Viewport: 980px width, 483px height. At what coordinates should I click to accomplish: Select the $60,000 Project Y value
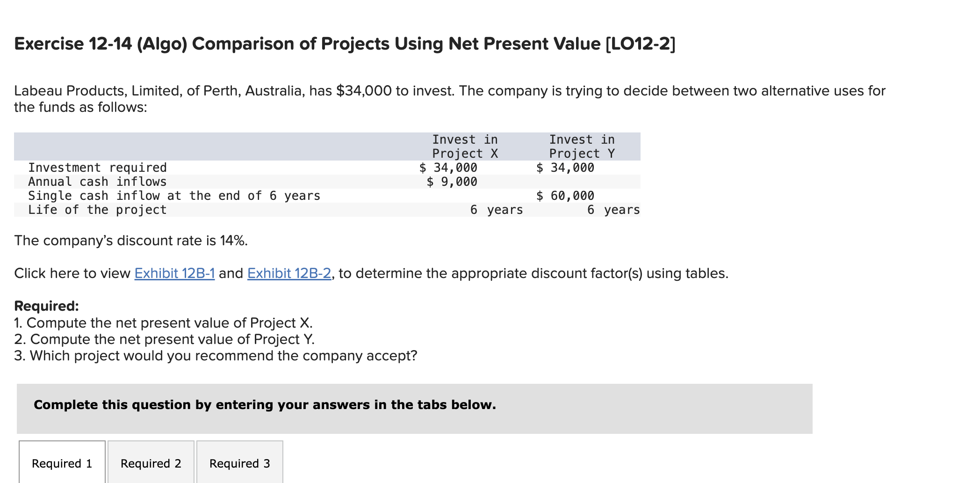click(566, 196)
